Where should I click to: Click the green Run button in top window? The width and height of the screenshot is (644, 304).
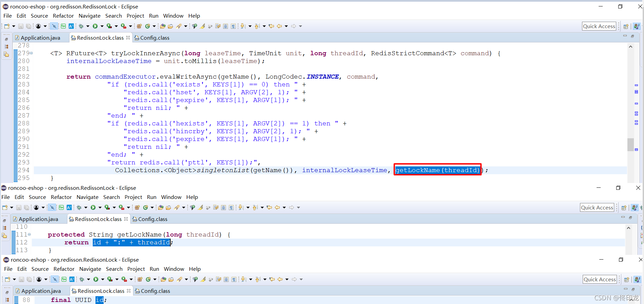[x=95, y=26]
